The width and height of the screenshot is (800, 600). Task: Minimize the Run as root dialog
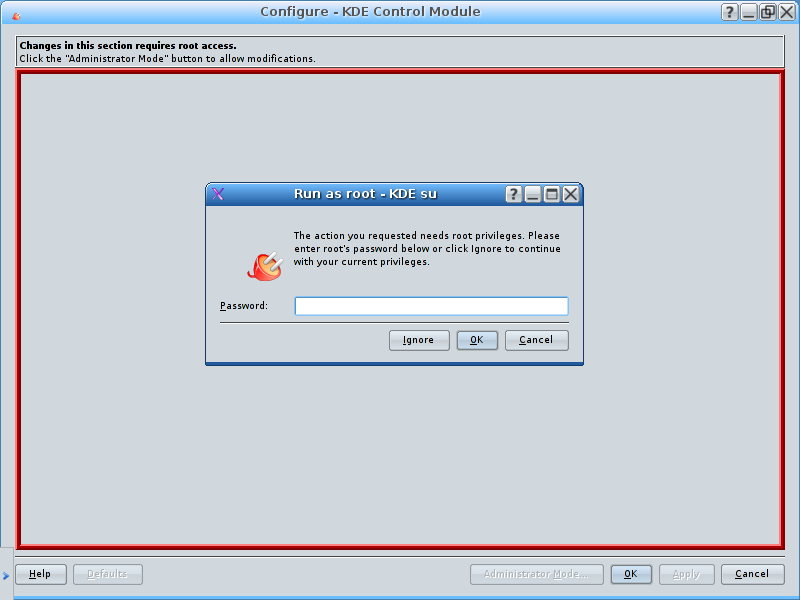click(533, 194)
